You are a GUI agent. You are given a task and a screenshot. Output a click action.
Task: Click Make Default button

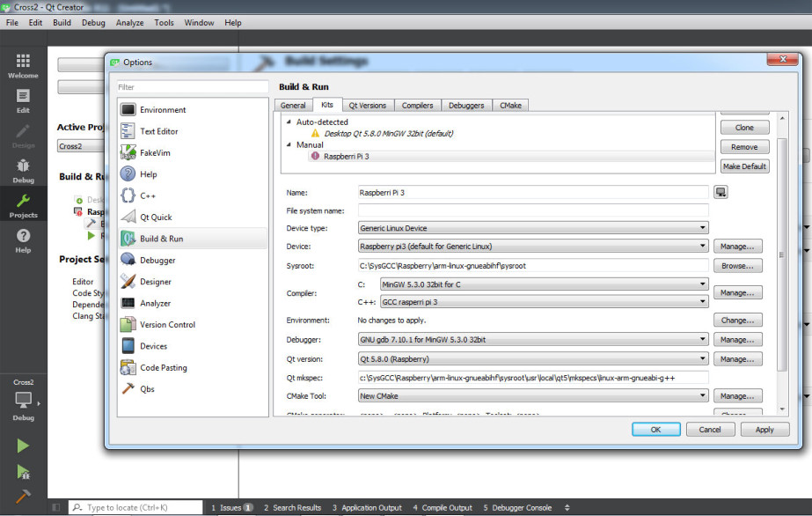point(744,166)
